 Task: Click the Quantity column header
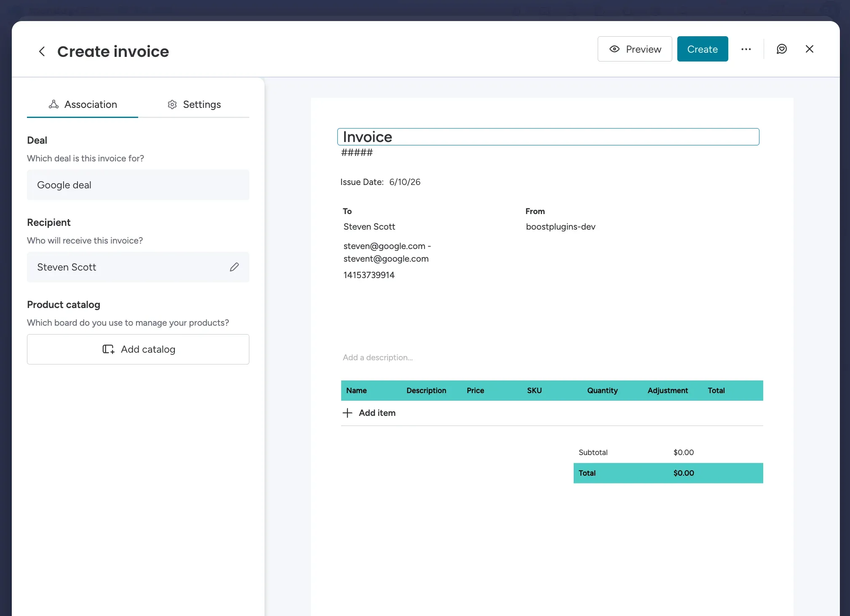602,391
